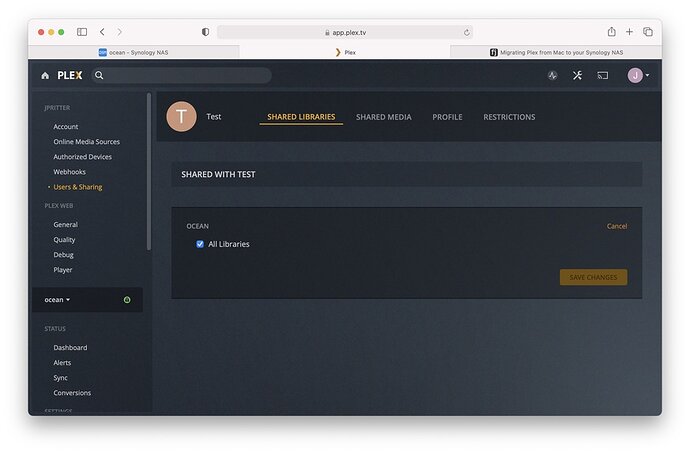Click the sidebar scrollbar
Viewport: 690px width, 452px height.
tap(149, 172)
